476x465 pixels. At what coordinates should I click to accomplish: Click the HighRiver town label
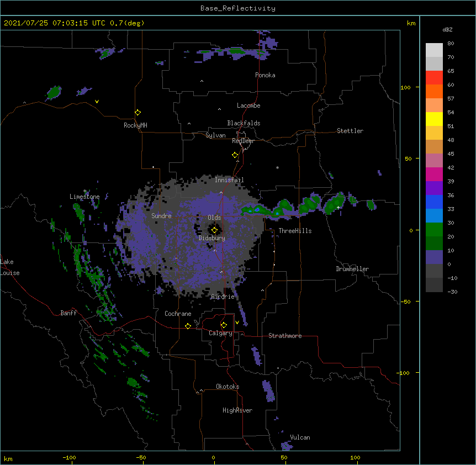(237, 410)
